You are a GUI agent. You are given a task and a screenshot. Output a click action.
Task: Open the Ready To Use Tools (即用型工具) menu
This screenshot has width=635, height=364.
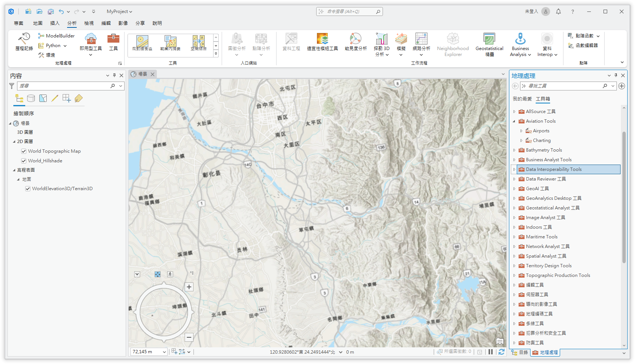[91, 44]
